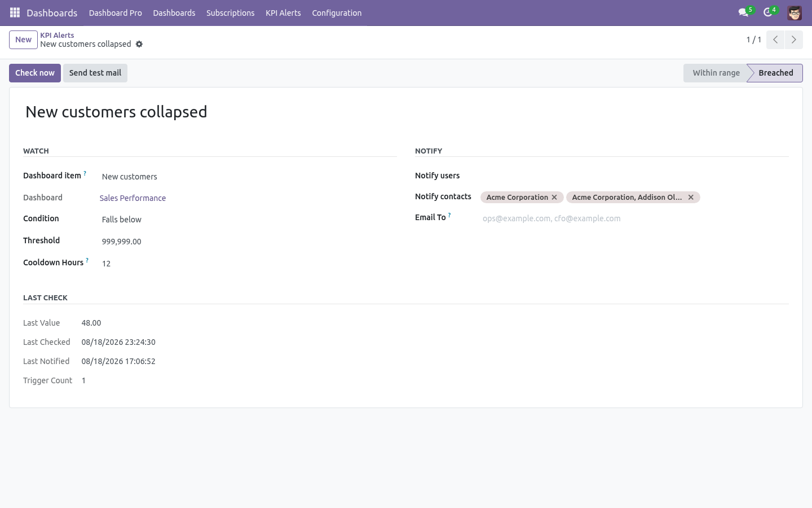Edit the Cooldown Hours field value 12

[x=248, y=264]
